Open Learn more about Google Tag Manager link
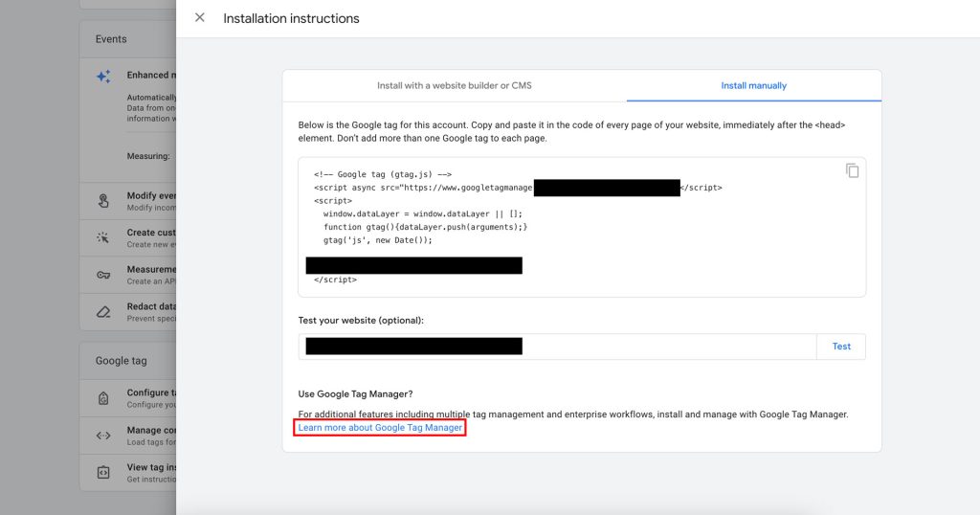This screenshot has width=980, height=515. 380,428
